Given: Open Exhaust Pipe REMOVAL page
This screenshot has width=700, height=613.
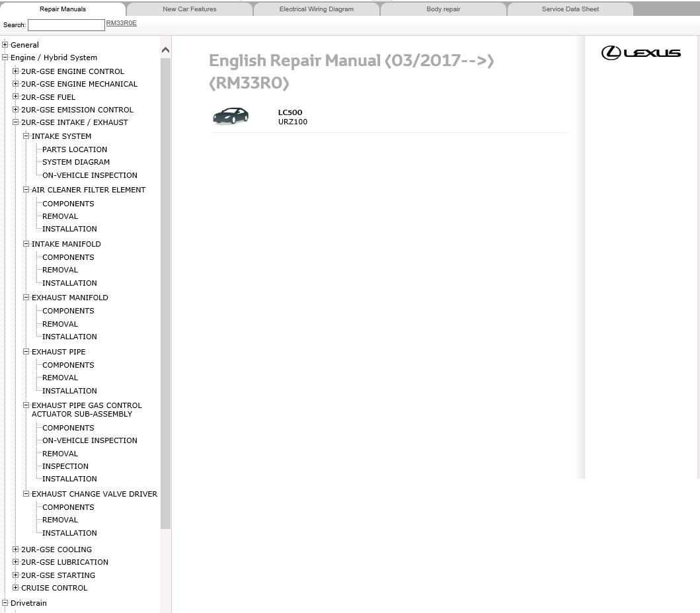Looking at the screenshot, I should 60,378.
